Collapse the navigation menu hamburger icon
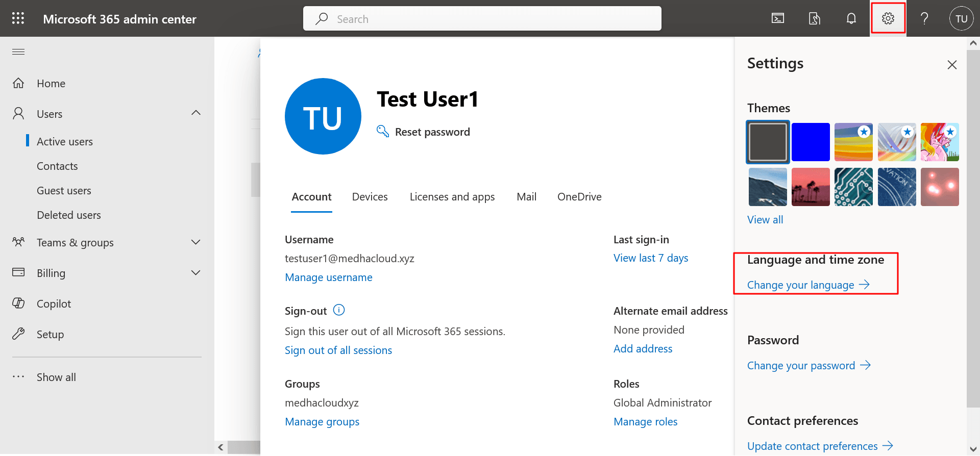This screenshot has width=980, height=456. (18, 52)
